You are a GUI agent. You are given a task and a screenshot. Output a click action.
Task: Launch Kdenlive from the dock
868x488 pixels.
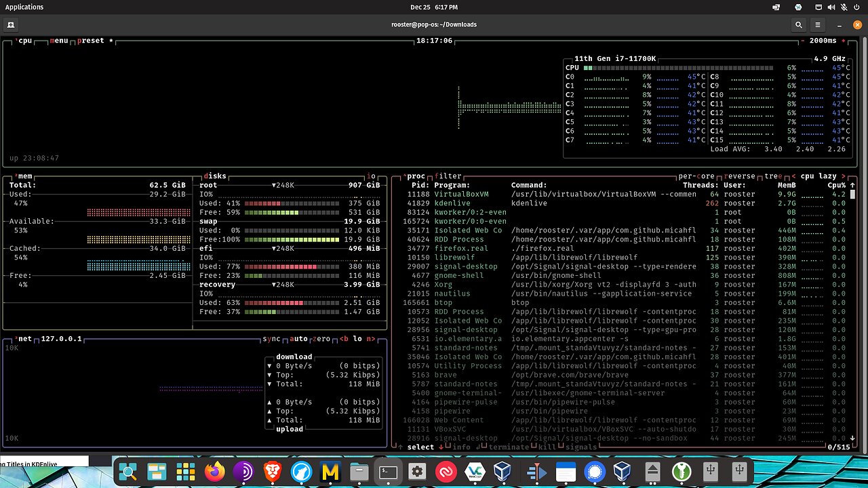coord(536,472)
